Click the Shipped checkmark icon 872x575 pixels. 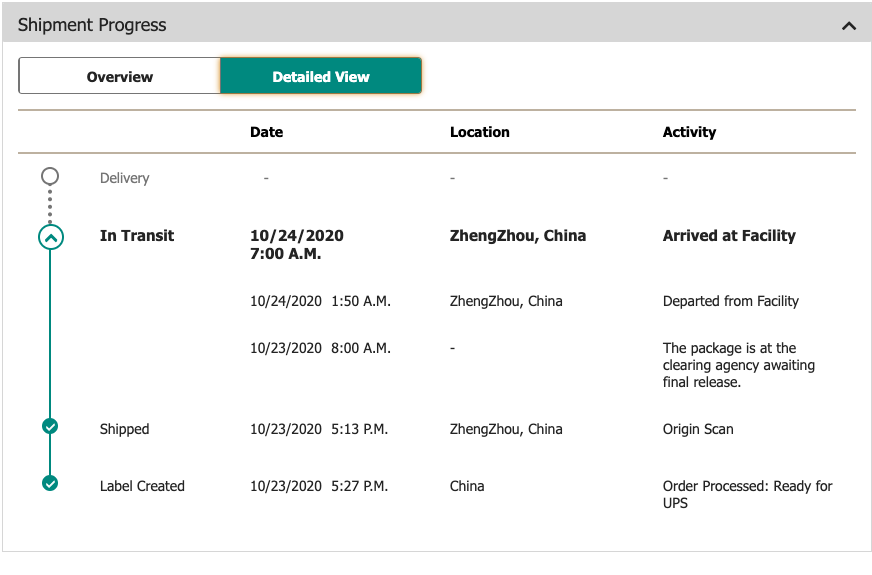coord(50,427)
